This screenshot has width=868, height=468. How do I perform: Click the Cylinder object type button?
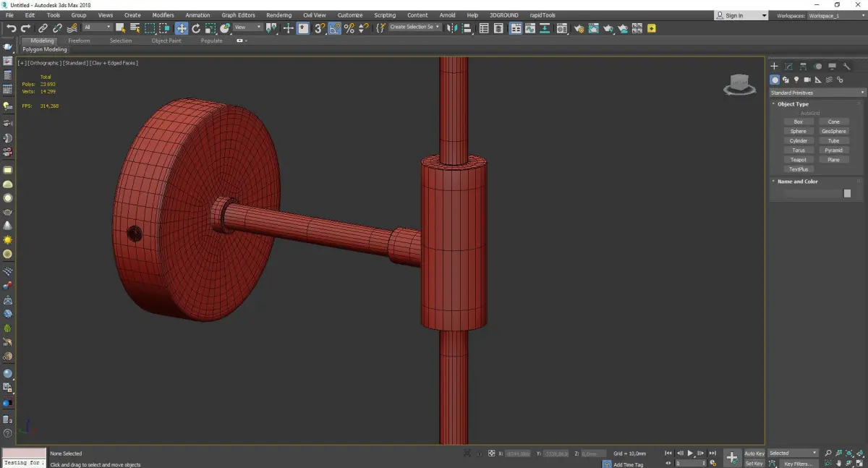[799, 141]
